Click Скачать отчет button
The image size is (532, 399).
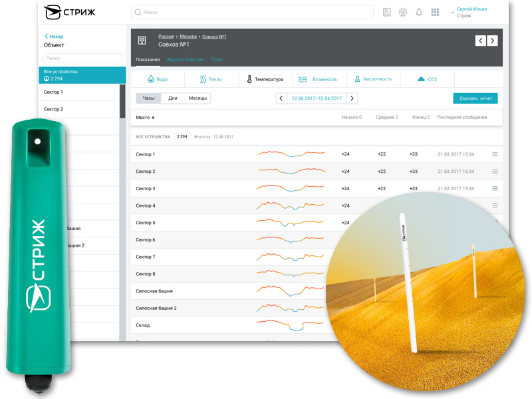(475, 98)
